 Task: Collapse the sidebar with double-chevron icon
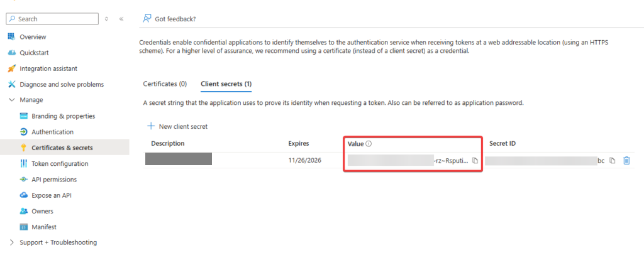coord(121,19)
